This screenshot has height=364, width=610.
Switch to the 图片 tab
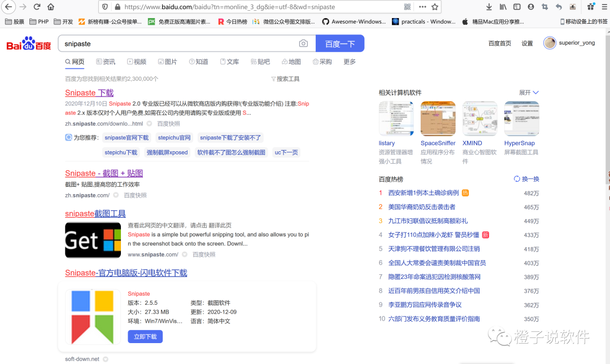[x=167, y=62]
